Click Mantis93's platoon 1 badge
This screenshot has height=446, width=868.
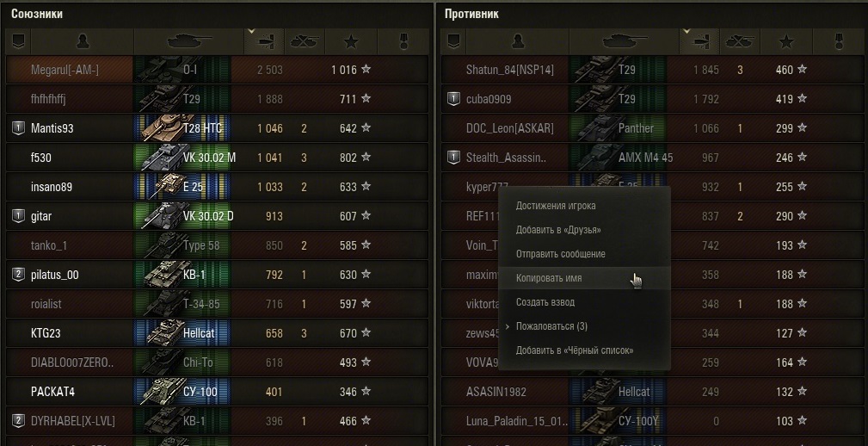coord(18,128)
